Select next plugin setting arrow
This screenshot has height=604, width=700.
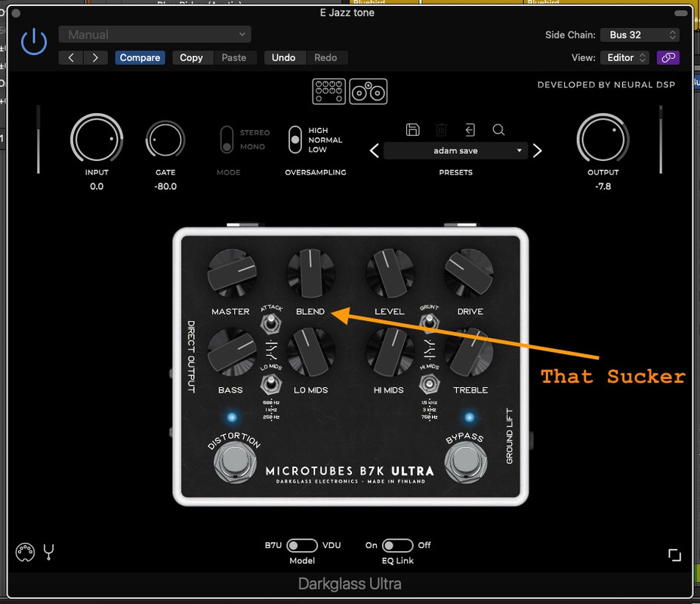[95, 57]
